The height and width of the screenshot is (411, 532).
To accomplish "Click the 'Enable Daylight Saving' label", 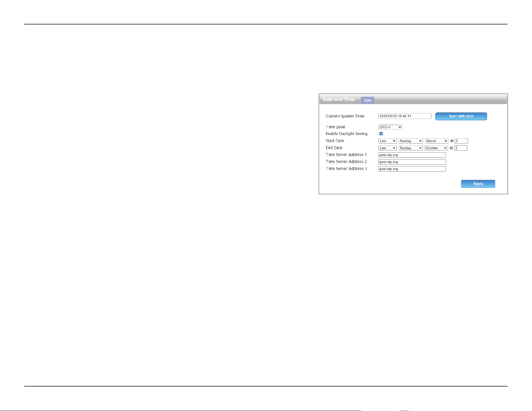I will pyautogui.click(x=347, y=134).
